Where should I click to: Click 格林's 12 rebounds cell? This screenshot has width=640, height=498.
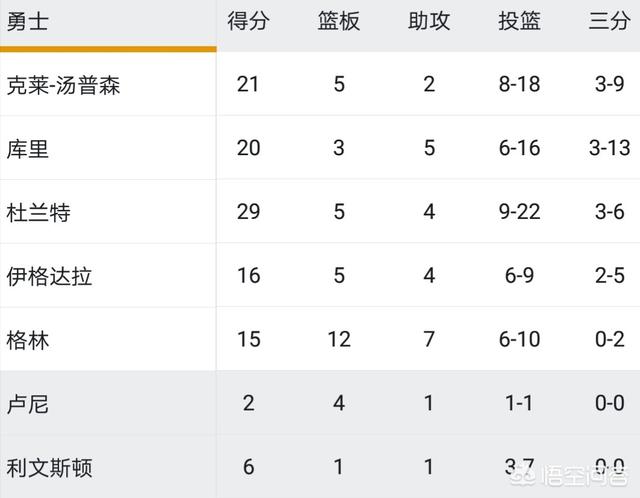pos(339,339)
